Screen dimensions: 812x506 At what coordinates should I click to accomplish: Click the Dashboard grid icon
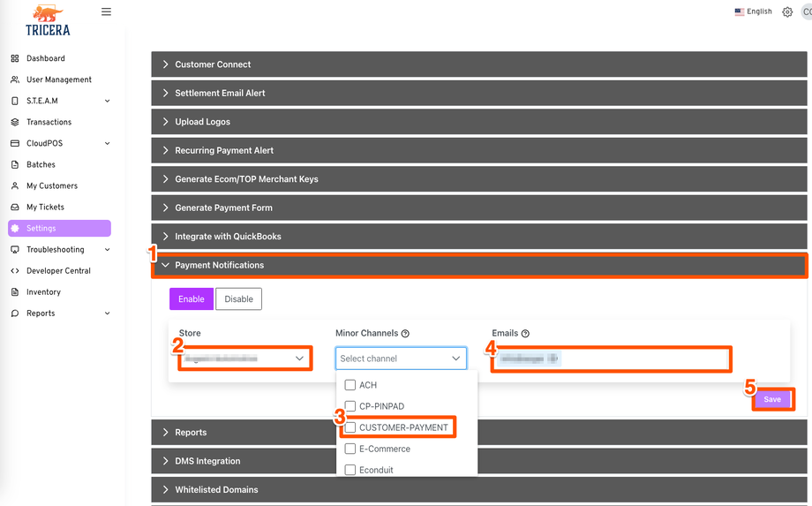[15, 58]
